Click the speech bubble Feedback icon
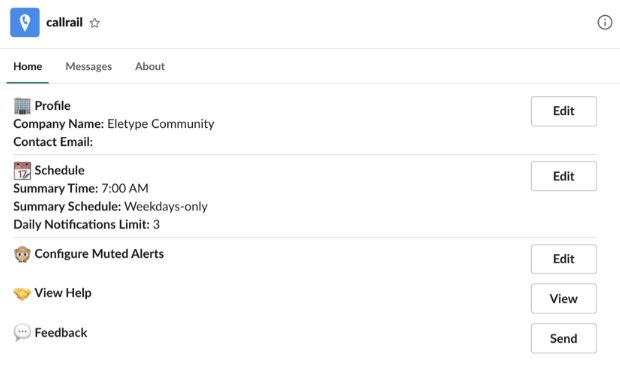The width and height of the screenshot is (620, 375). click(22, 332)
